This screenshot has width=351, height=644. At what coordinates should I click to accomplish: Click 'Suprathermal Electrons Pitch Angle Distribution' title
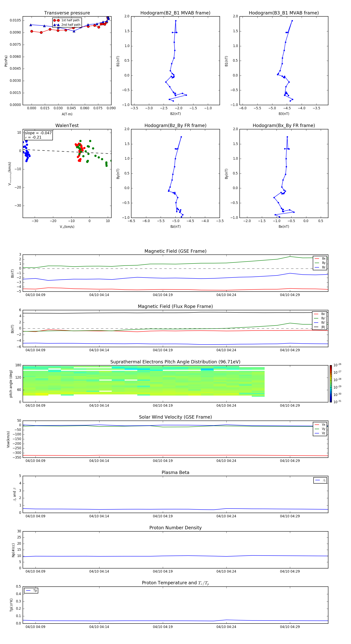(175, 362)
